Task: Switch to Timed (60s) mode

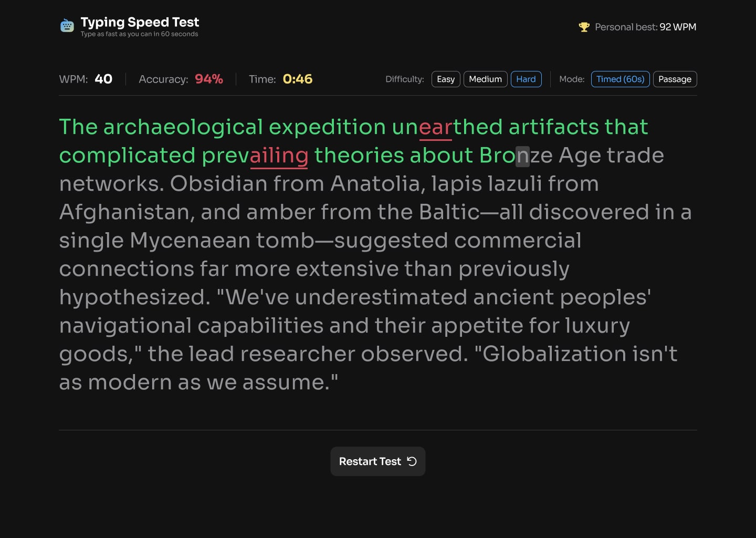Action: coord(620,79)
